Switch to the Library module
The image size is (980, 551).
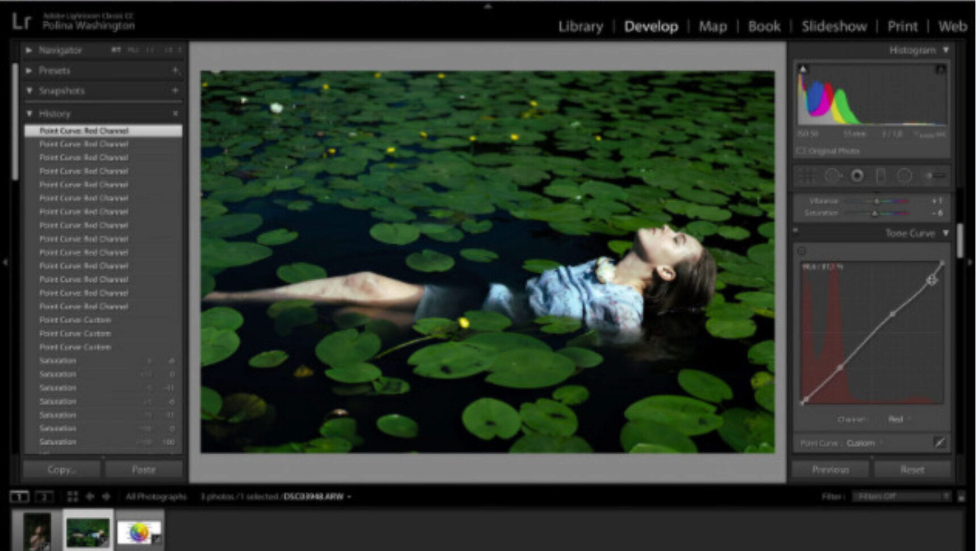click(x=580, y=27)
